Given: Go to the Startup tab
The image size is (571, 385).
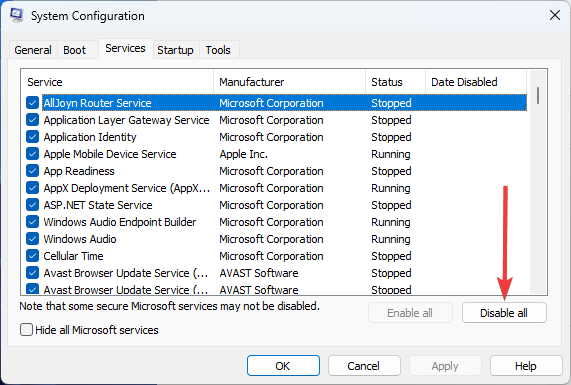Looking at the screenshot, I should click(175, 50).
